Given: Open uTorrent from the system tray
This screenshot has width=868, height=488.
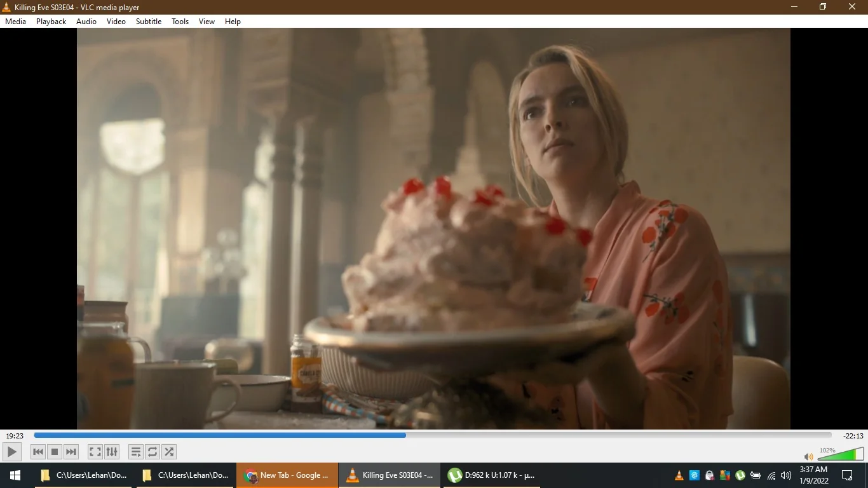Looking at the screenshot, I should point(740,475).
